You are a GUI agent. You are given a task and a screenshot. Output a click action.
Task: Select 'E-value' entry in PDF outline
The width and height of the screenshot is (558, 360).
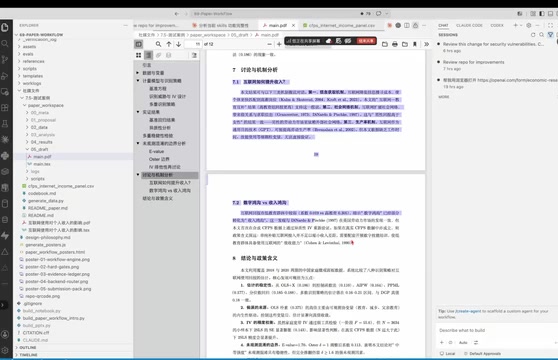click(156, 151)
